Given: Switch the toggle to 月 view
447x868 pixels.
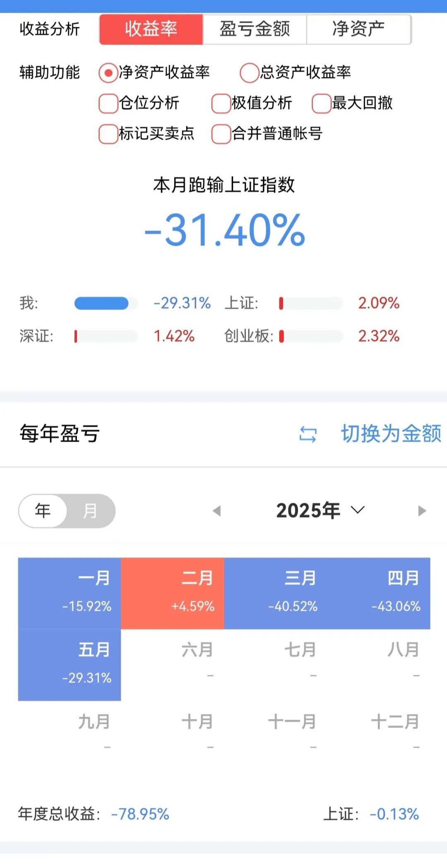Looking at the screenshot, I should (x=90, y=511).
